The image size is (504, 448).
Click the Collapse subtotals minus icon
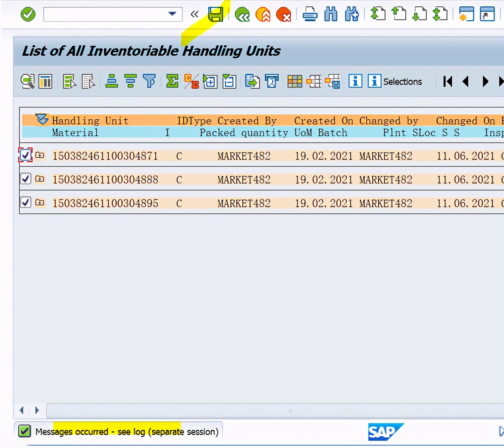pyautogui.click(x=229, y=81)
